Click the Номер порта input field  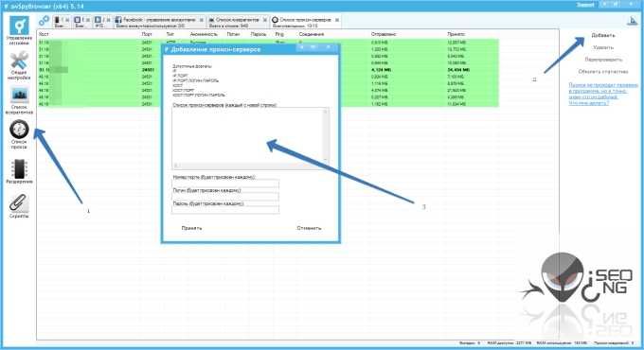point(225,184)
